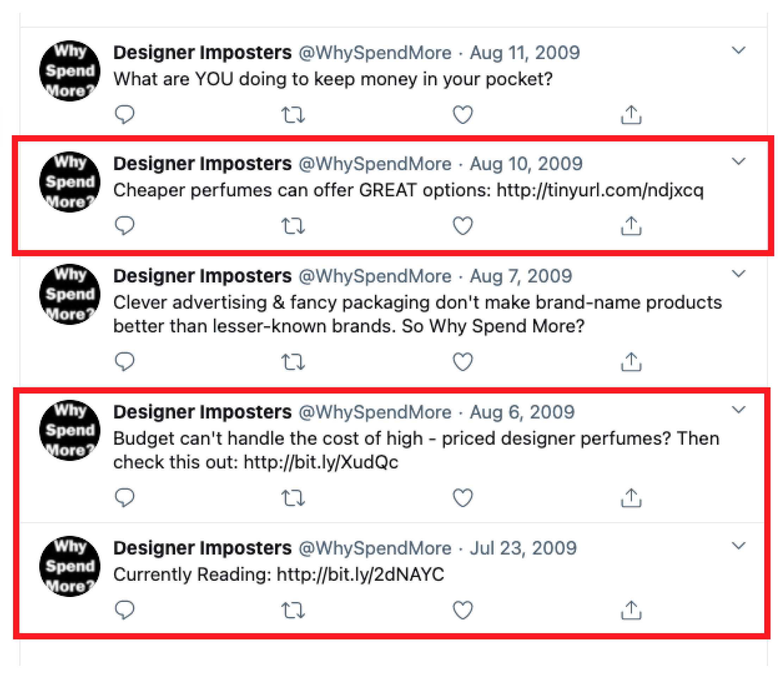Share the Aug 6, 2009 tweet
784x678 pixels.
631,498
